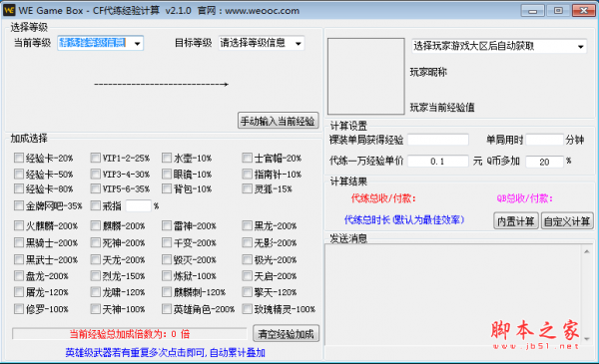Click 玩家当前经验值 label

click(x=442, y=108)
